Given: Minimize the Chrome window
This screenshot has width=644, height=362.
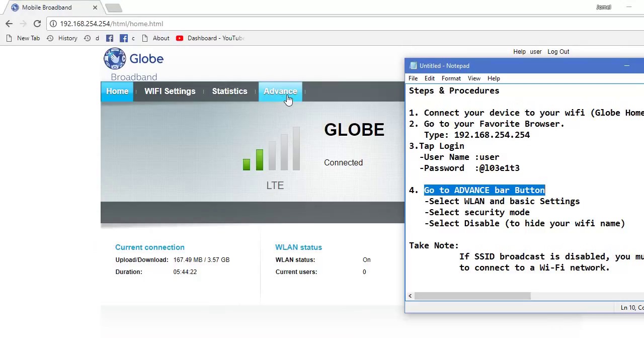Looking at the screenshot, I should pos(629,7).
